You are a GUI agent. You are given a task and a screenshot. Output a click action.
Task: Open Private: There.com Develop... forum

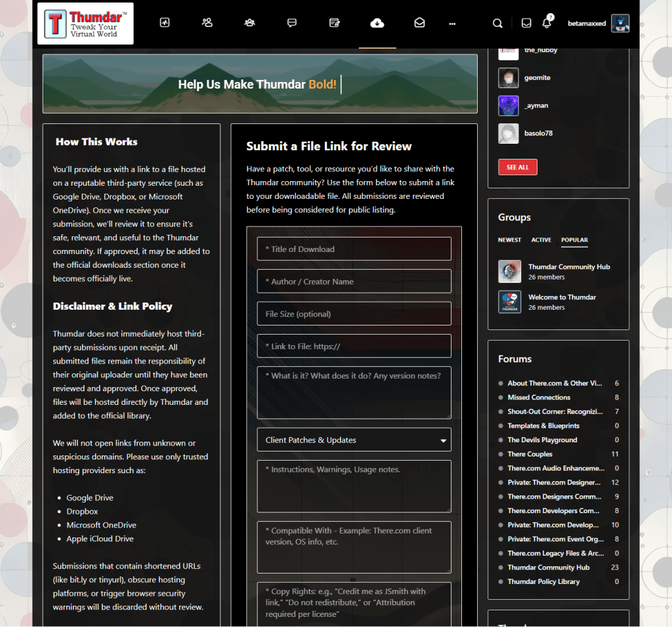coord(553,525)
